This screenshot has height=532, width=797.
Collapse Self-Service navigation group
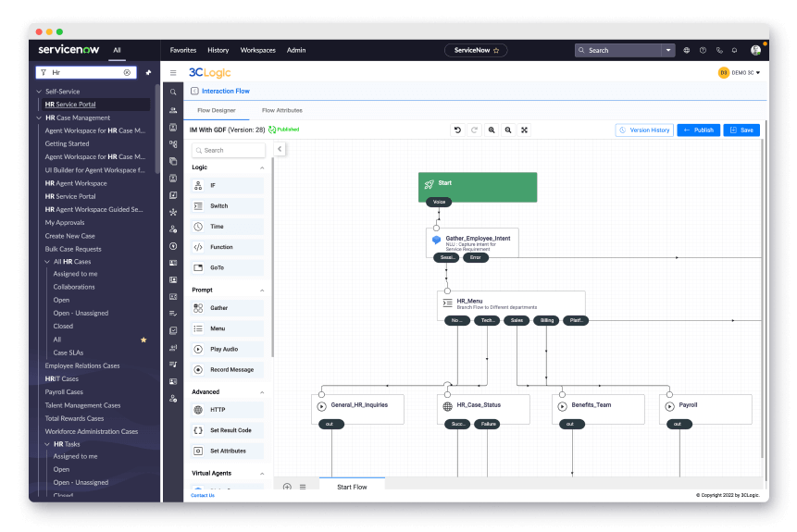pos(39,92)
